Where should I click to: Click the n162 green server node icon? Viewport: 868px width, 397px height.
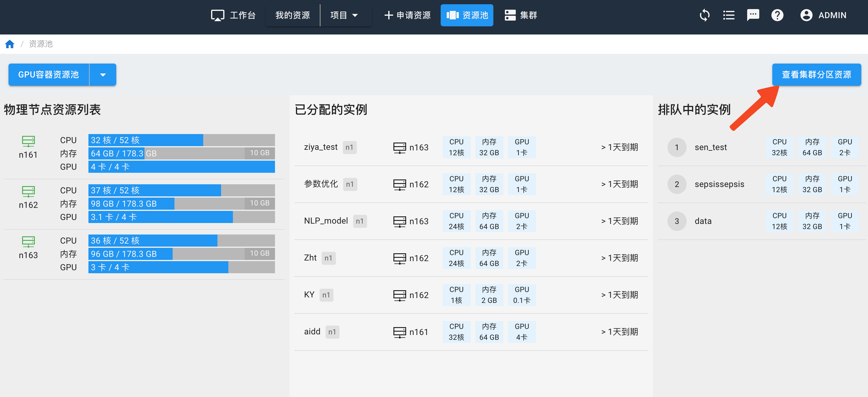coord(28,191)
